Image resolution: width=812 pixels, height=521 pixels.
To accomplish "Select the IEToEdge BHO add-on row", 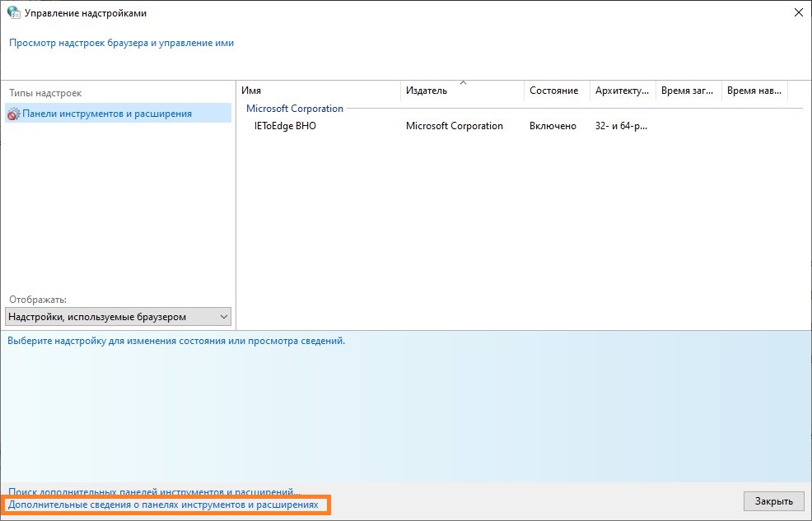I will click(x=520, y=126).
